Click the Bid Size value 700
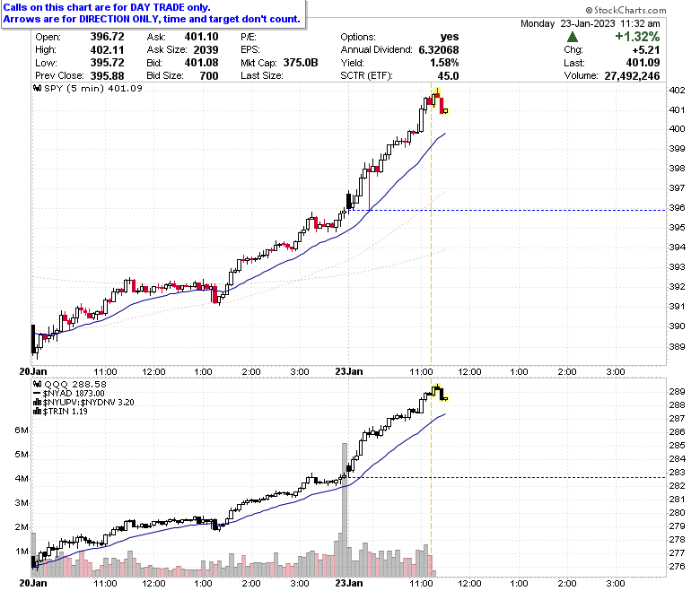This screenshot has width=700, height=591. point(209,76)
